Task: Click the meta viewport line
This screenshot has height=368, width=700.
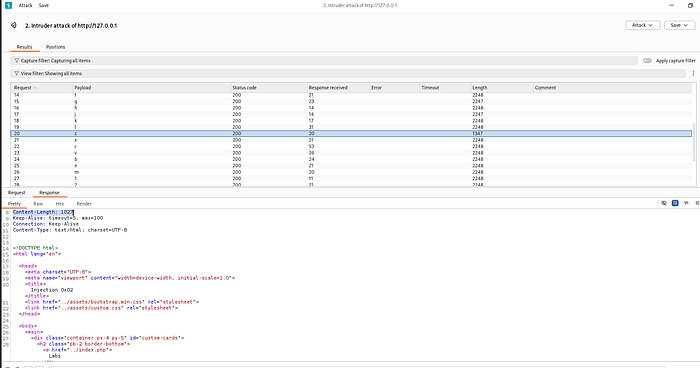Action: point(130,278)
